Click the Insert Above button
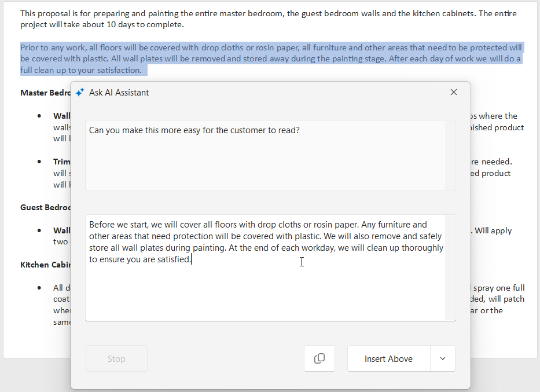 tap(388, 358)
